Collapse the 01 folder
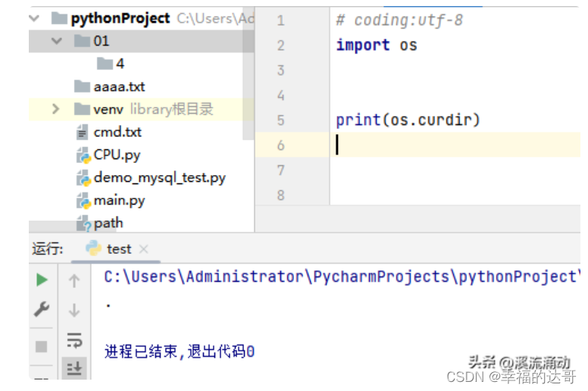The height and width of the screenshot is (391, 588). pyautogui.click(x=57, y=40)
